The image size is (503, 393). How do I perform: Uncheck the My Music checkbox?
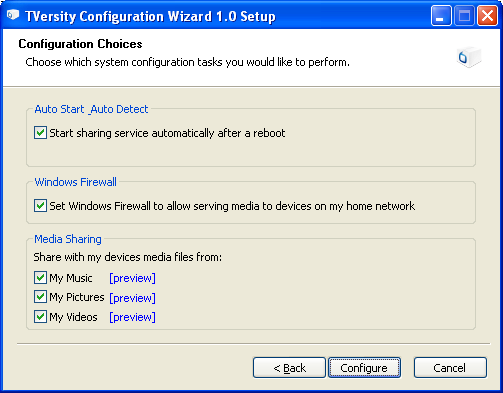pos(40,277)
